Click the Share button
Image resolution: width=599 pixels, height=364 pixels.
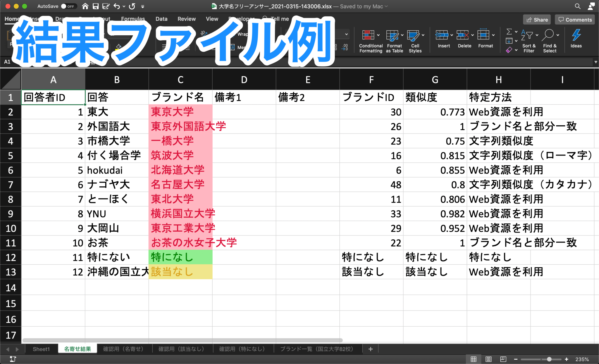pos(537,20)
